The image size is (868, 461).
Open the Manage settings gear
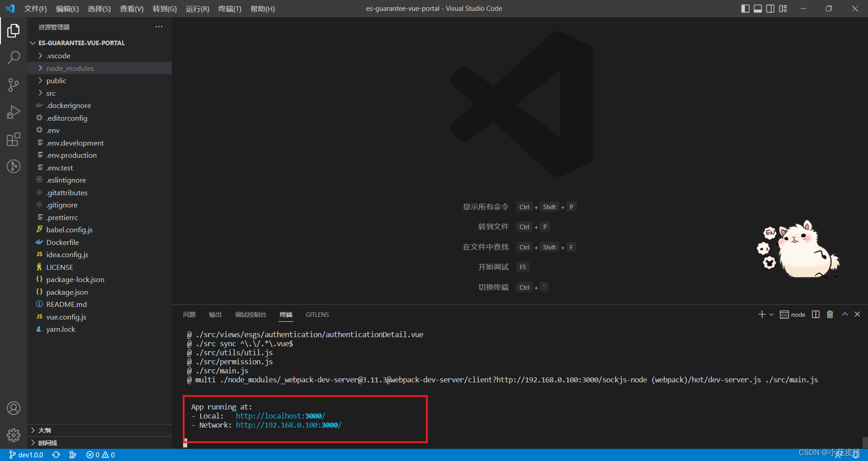click(14, 435)
